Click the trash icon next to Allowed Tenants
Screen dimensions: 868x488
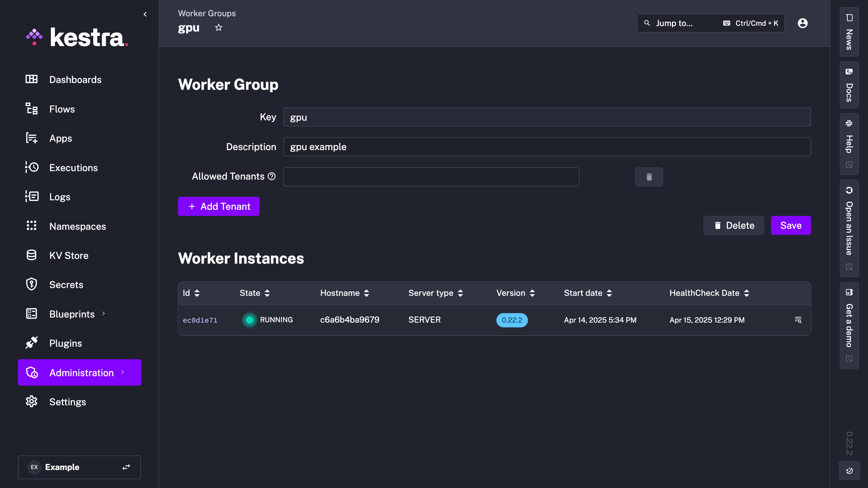pos(649,177)
